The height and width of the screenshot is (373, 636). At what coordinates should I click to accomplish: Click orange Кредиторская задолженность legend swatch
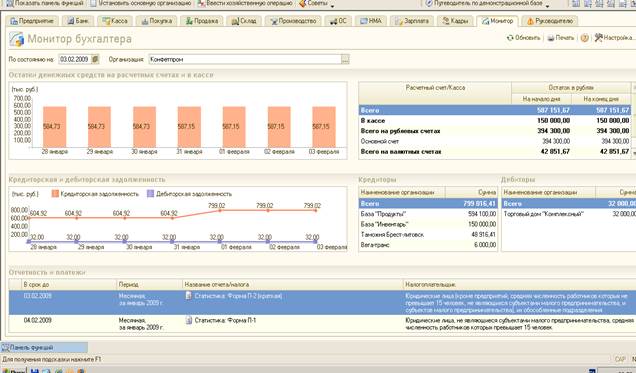point(55,194)
